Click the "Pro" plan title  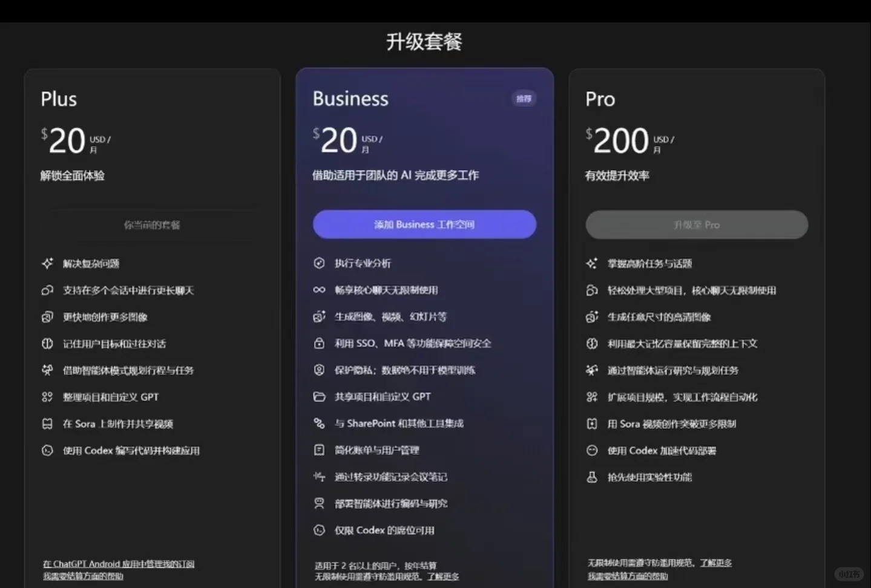(x=600, y=99)
